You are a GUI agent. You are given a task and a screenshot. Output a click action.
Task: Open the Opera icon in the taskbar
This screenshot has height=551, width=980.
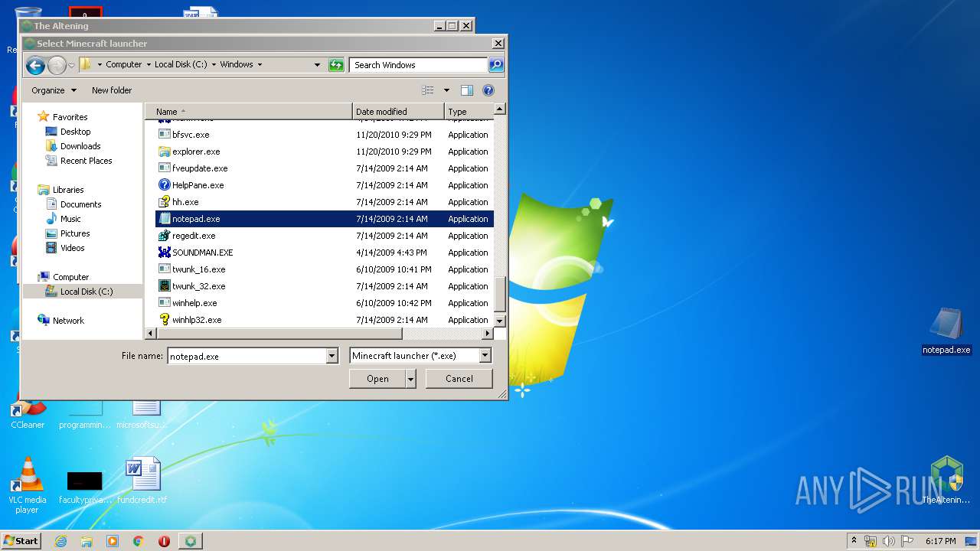coord(164,541)
